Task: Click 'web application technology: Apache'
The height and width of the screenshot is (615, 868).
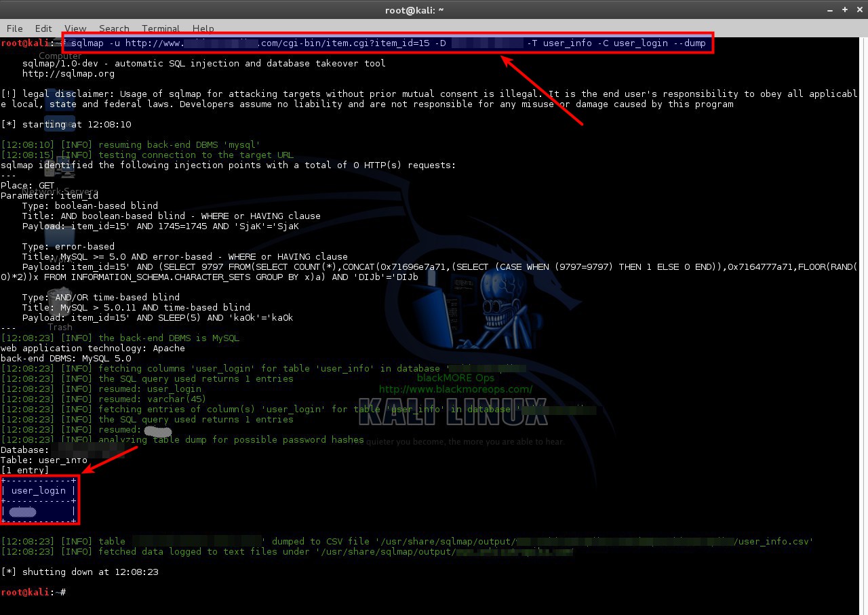Action: (93, 349)
